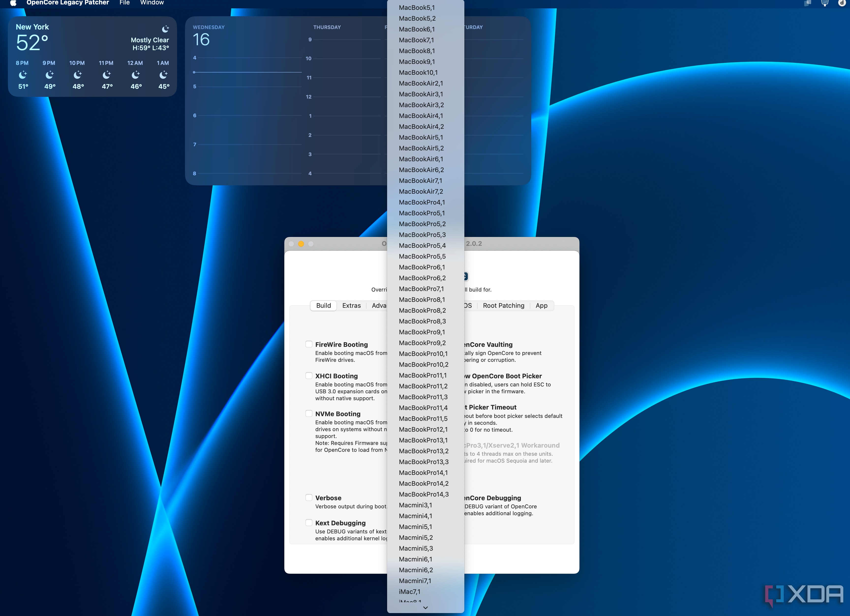The image size is (850, 616).
Task: Select Macmini7,1 from the model list
Action: (x=425, y=581)
